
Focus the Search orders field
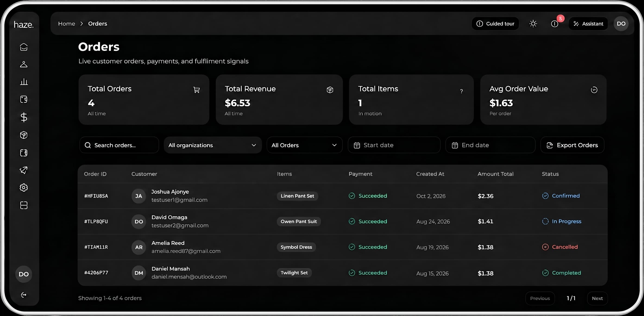(x=119, y=145)
